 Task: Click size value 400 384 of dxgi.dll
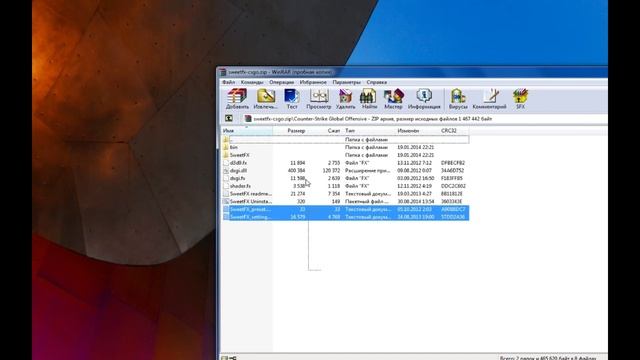(x=296, y=170)
